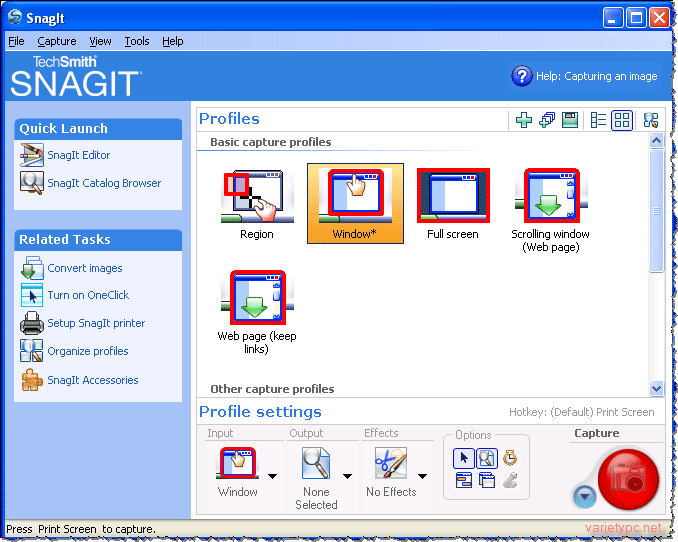Click Turn on OneClick link

[88, 295]
